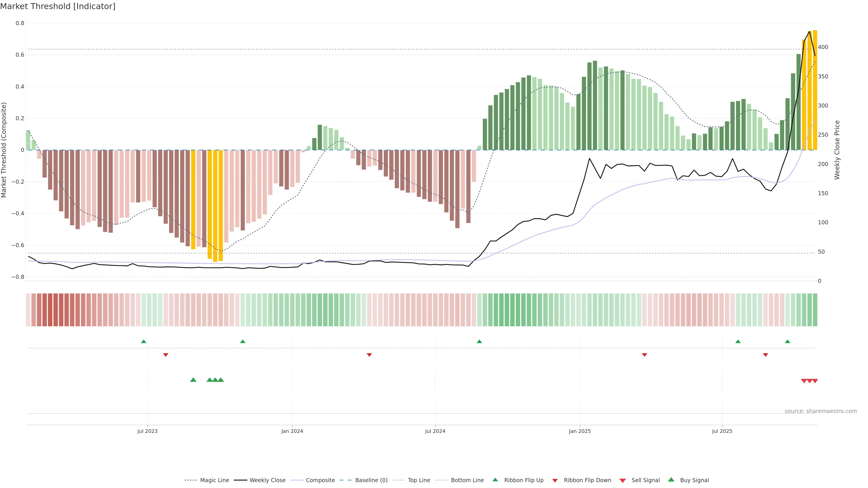Click the Buy Signal legend triangle icon
This screenshot has height=488, width=868.
tap(671, 480)
